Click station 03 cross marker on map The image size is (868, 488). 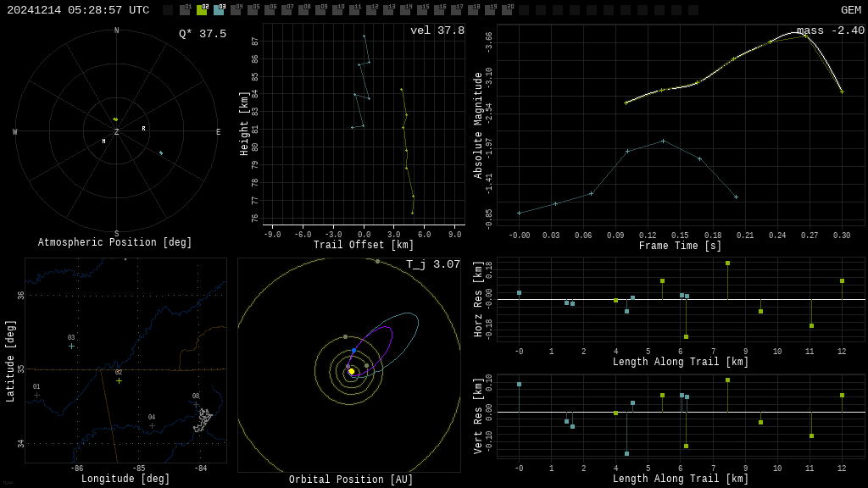click(x=71, y=346)
